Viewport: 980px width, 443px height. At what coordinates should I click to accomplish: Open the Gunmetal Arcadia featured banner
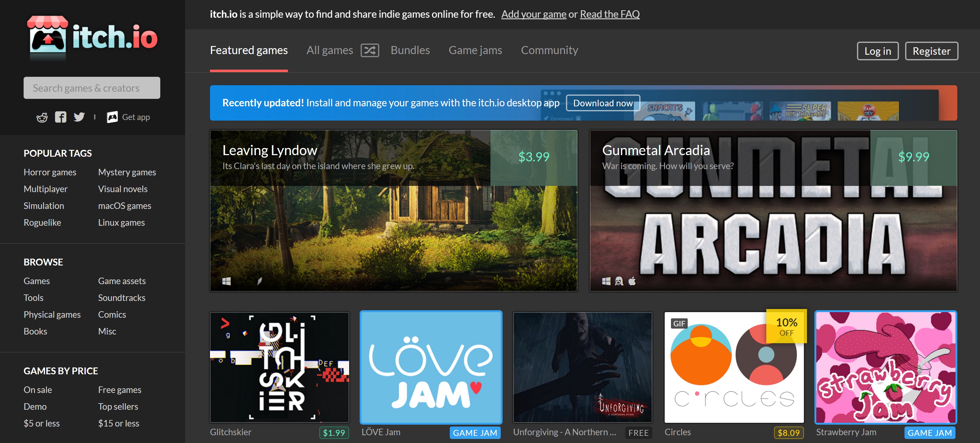(x=773, y=211)
